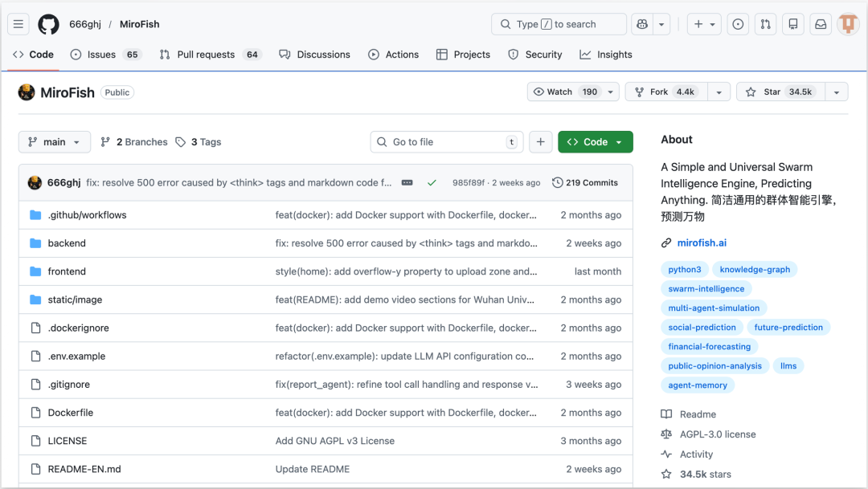Open the main branch dropdown
The width and height of the screenshot is (868, 489).
54,142
